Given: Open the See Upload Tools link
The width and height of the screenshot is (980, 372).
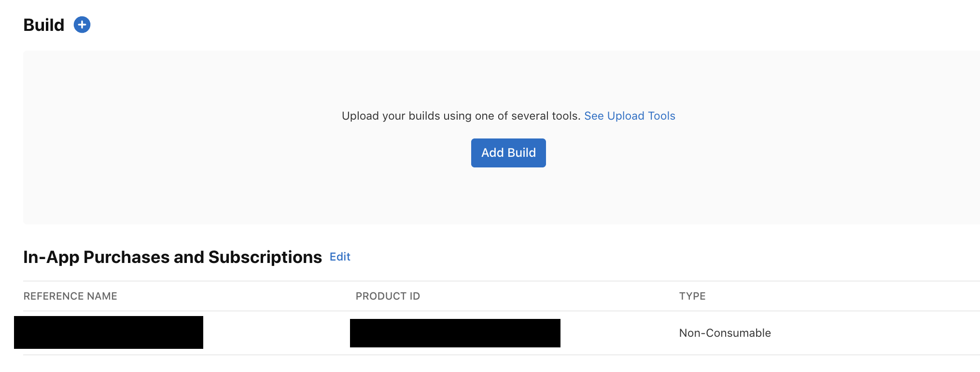Looking at the screenshot, I should tap(630, 116).
